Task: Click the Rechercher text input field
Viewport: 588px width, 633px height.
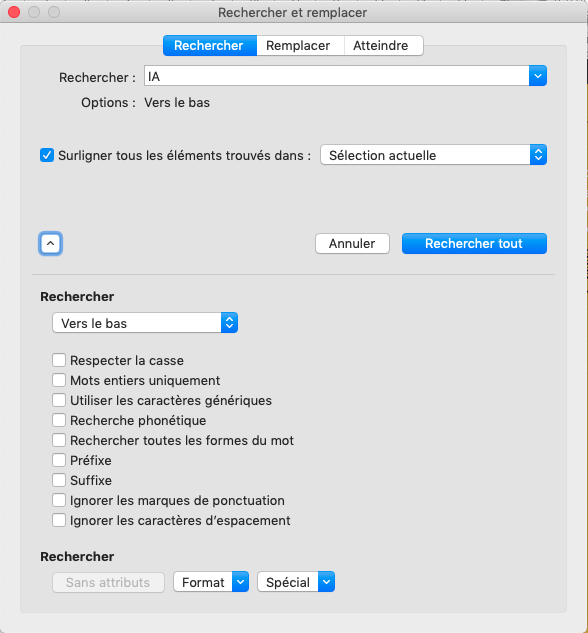Action: [337, 76]
